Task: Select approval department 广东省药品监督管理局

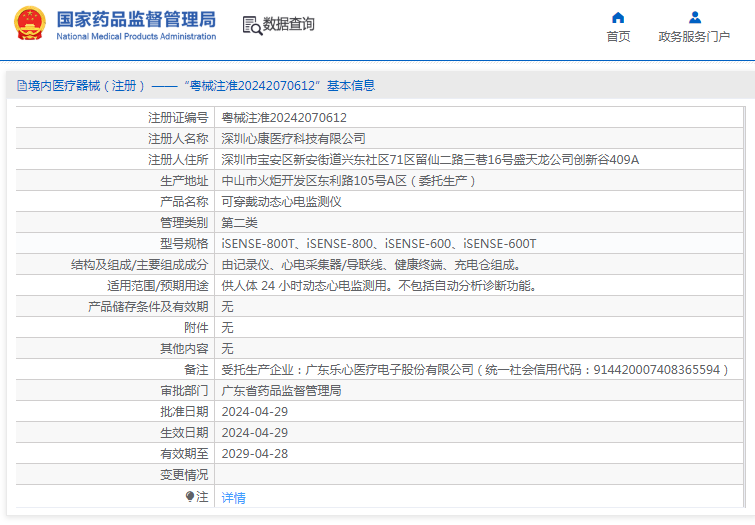Action: [x=281, y=391]
